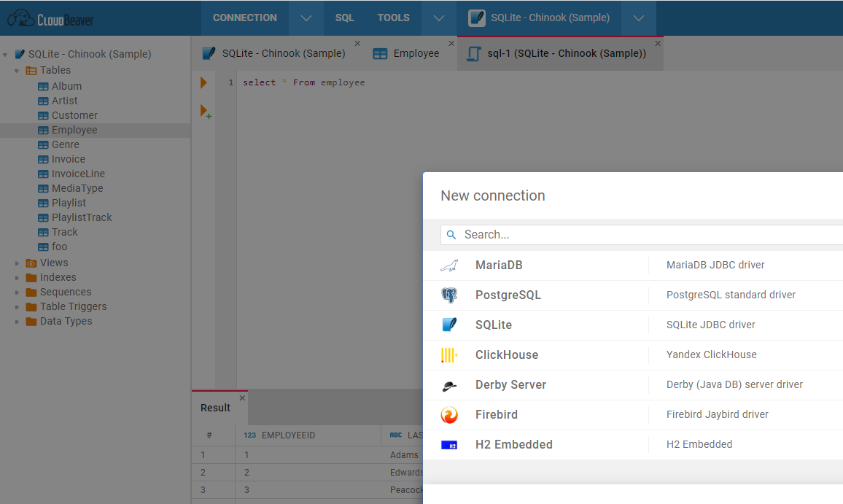This screenshot has height=504, width=843.
Task: Switch to the Employee tab
Action: pos(416,53)
